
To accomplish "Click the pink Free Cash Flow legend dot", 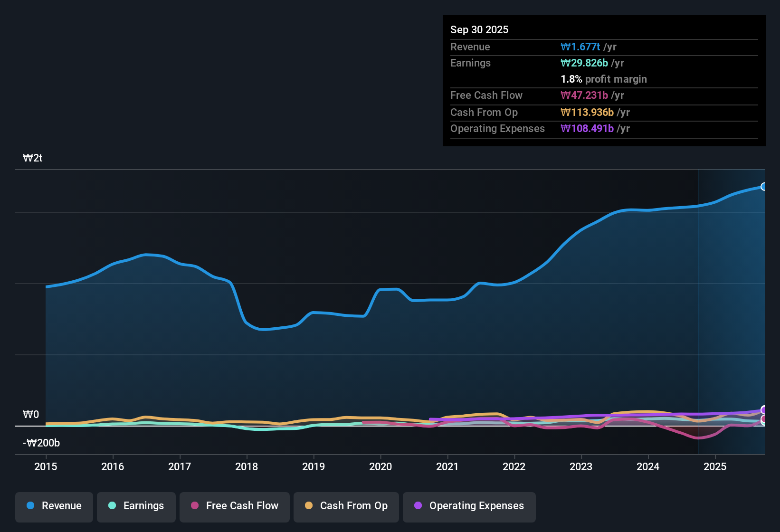I will [x=194, y=506].
